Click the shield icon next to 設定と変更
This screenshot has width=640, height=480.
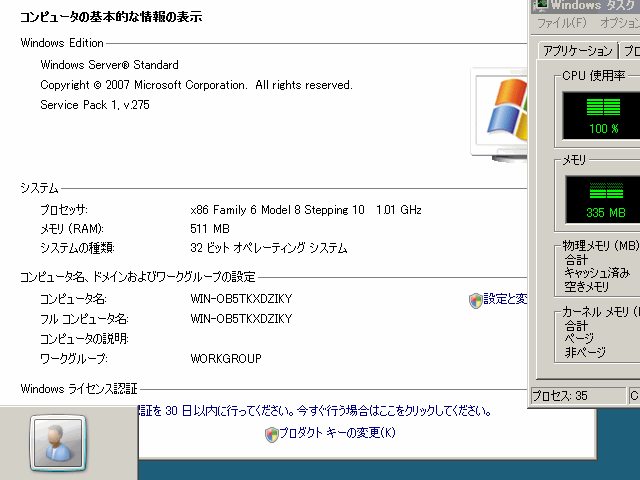click(x=476, y=300)
